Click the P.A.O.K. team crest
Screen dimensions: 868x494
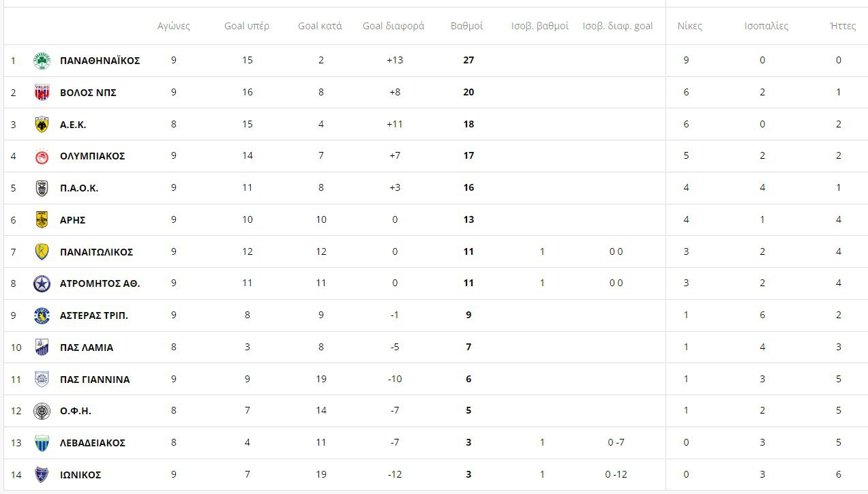click(x=42, y=188)
